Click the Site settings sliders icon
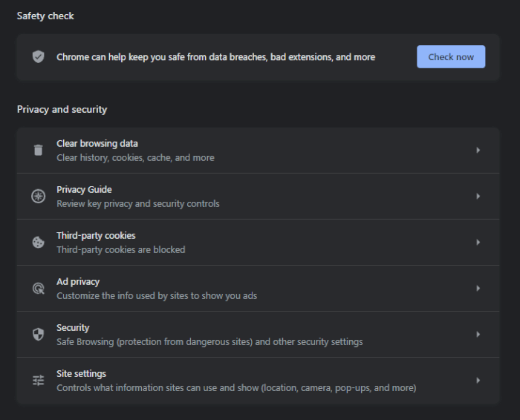Image resolution: width=520 pixels, height=420 pixels. coord(39,380)
